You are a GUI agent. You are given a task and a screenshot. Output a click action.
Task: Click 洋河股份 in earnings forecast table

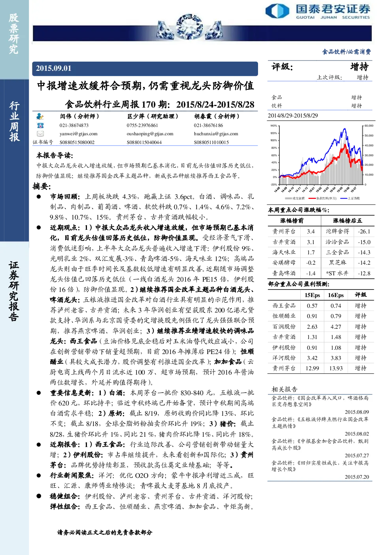click(x=284, y=358)
